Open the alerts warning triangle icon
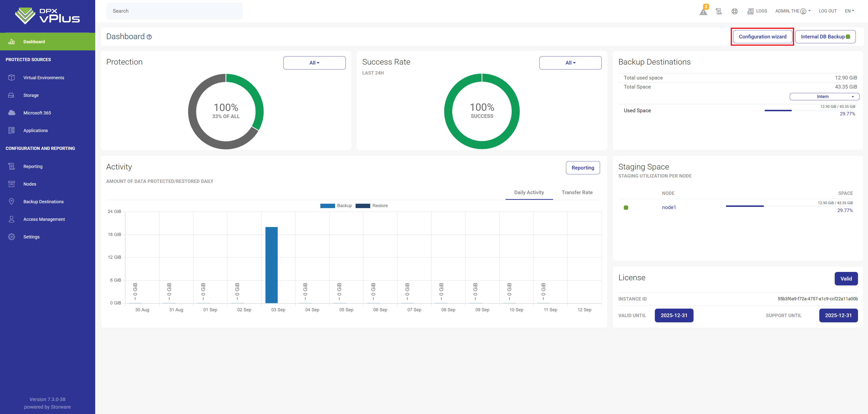The height and width of the screenshot is (414, 868). (703, 11)
